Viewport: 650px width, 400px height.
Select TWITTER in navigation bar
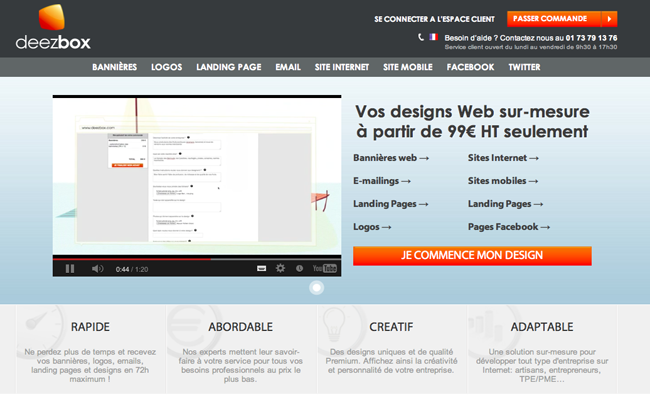point(524,67)
